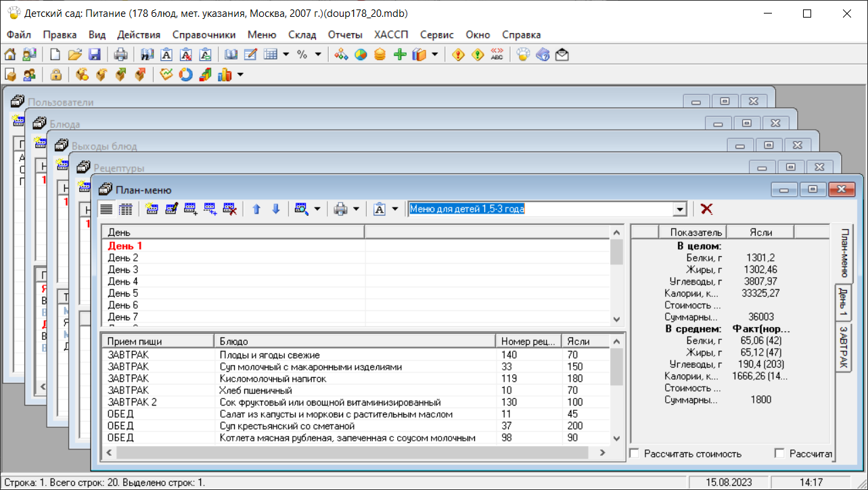Clear menu filter with red X icon

[706, 209]
